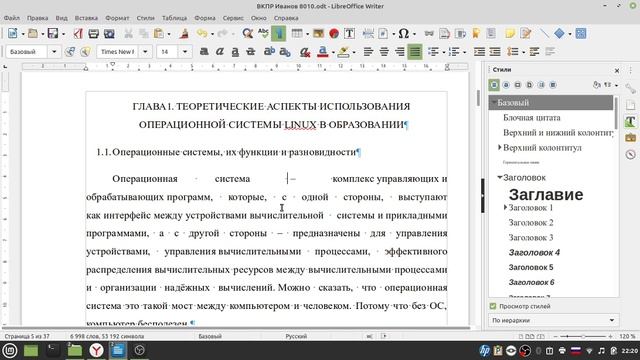This screenshot has height=360, width=640.
Task: Collapse the Заголовок style tree node
Action: (x=500, y=177)
